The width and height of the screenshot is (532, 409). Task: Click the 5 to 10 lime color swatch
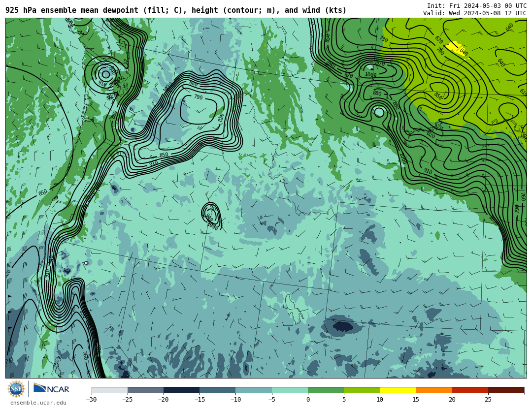362,390
